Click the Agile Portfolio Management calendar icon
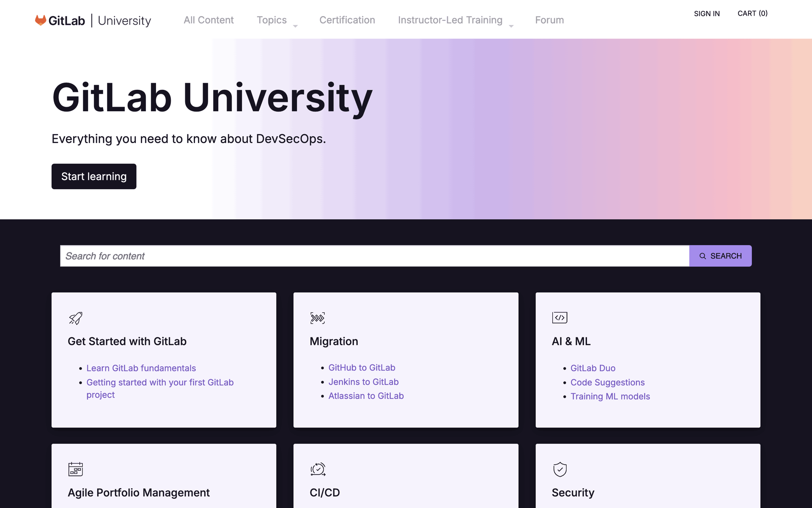Viewport: 812px width, 508px height. [x=76, y=469]
